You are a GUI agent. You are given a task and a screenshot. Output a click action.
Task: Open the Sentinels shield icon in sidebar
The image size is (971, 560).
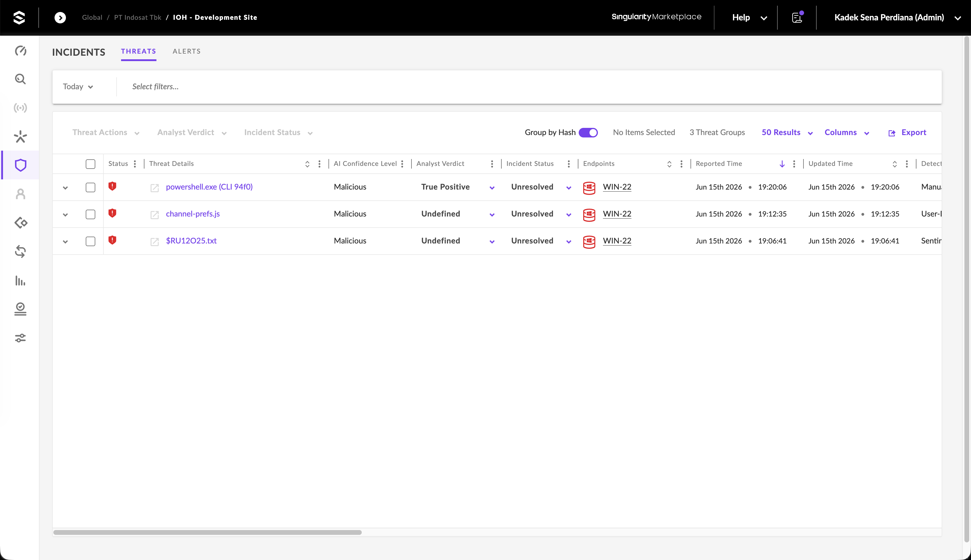pos(20,165)
